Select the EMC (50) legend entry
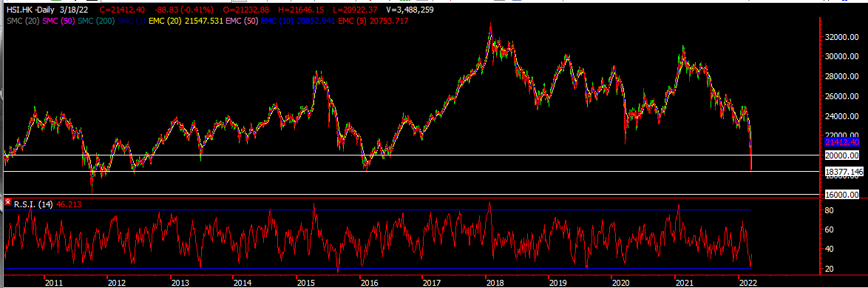The image size is (868, 288). click(x=241, y=21)
